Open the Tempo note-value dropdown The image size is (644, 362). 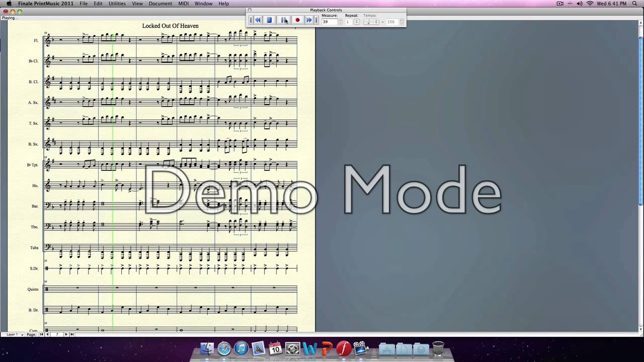(x=371, y=22)
